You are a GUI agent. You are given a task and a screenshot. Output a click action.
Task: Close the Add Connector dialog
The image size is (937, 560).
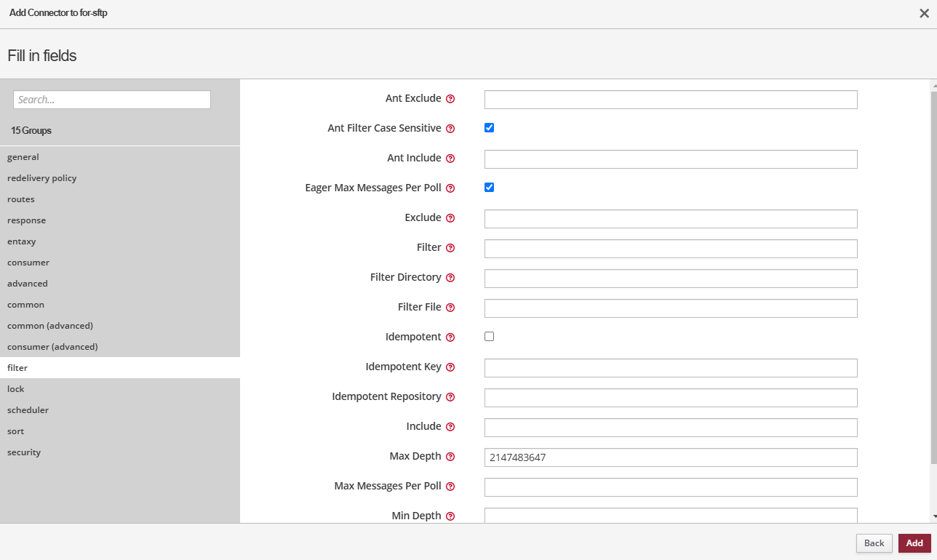tap(924, 13)
